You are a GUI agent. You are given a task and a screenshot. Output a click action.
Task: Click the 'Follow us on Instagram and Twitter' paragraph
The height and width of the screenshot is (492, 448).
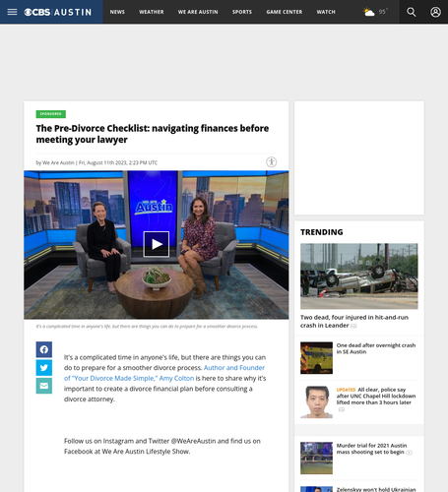point(162,446)
